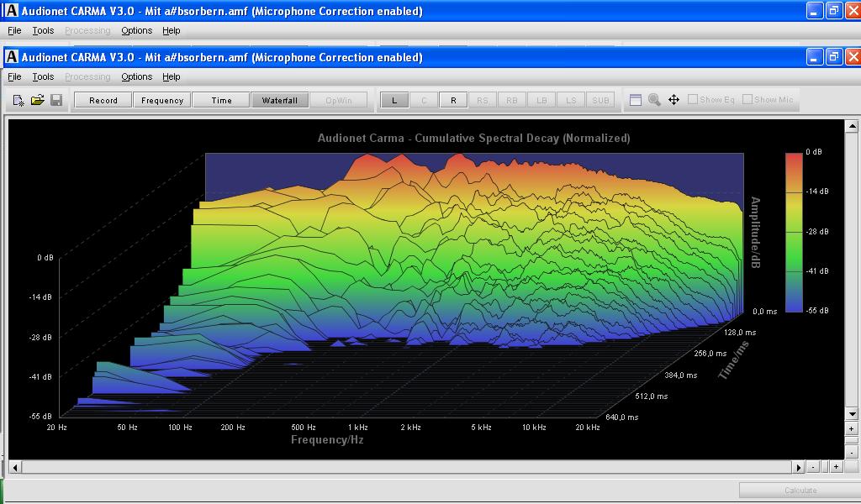The image size is (861, 504).
Task: Click the plus button below the vertical scrollbar
Action: pyautogui.click(x=852, y=429)
